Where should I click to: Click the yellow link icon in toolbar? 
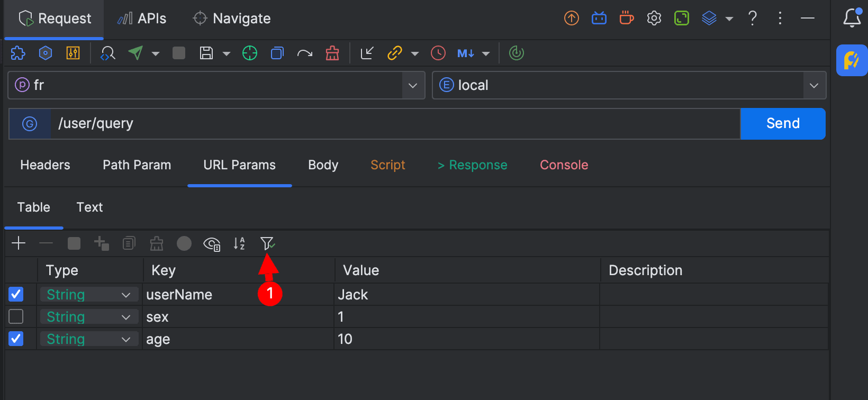395,53
